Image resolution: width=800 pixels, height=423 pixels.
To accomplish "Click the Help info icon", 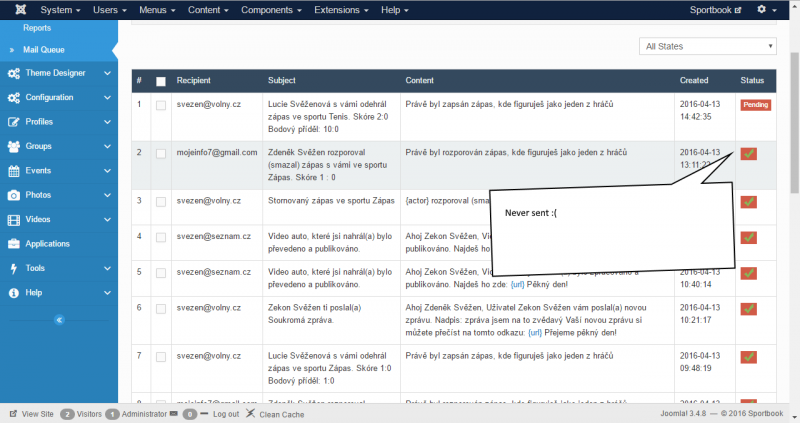I will coord(14,293).
